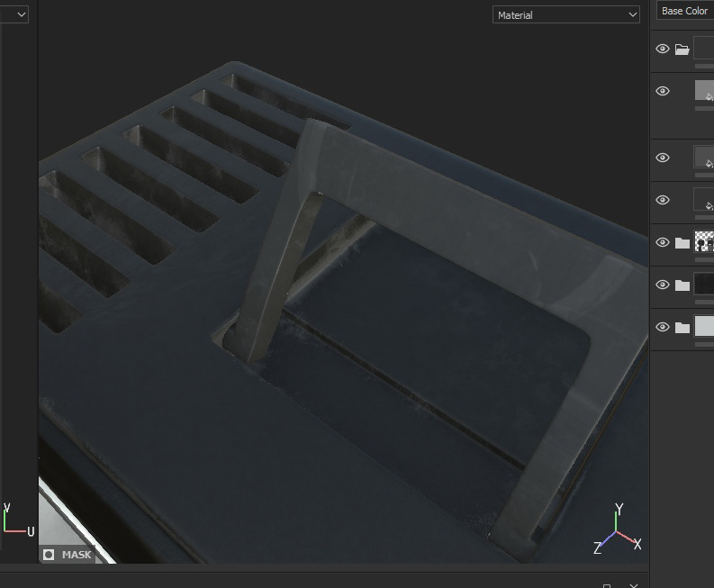Viewport: 714px width, 588px height.
Task: Hide the third fill layer above the checkered folder
Action: pyautogui.click(x=663, y=200)
